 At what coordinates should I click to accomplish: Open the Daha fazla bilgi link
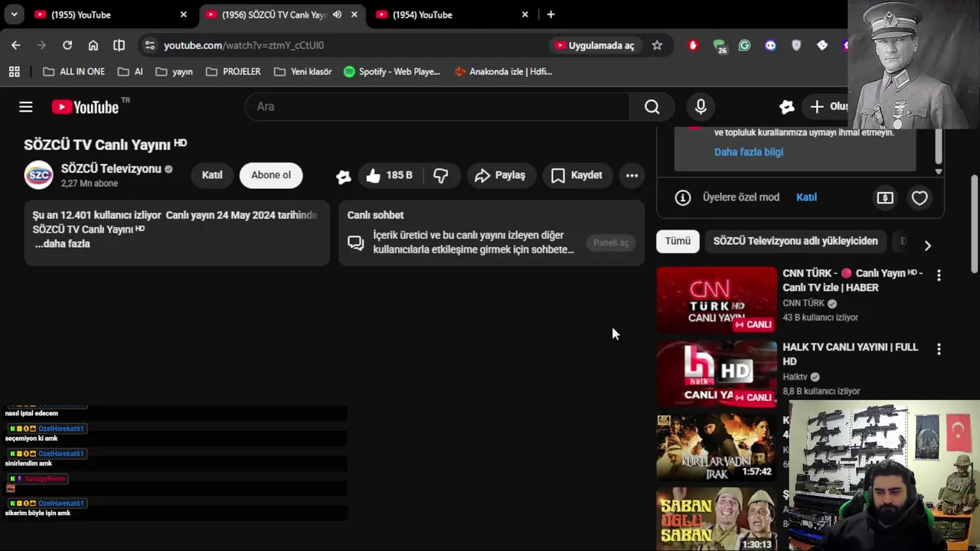point(749,152)
